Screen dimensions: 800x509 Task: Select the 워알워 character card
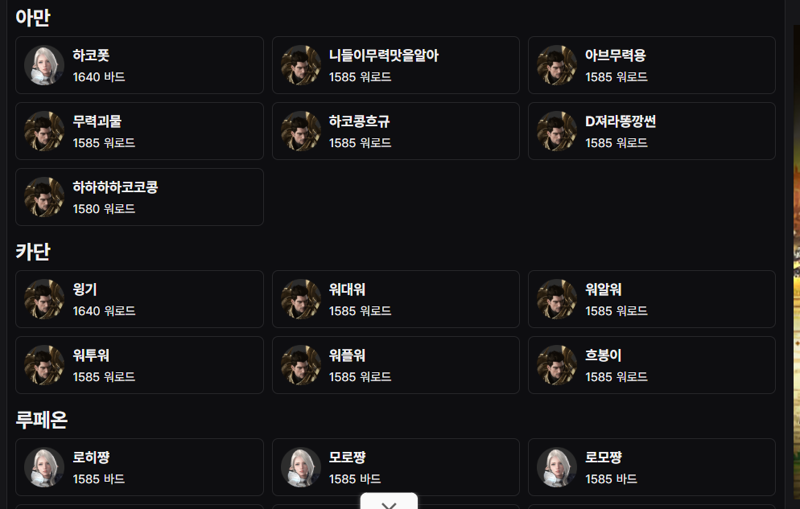pos(652,299)
